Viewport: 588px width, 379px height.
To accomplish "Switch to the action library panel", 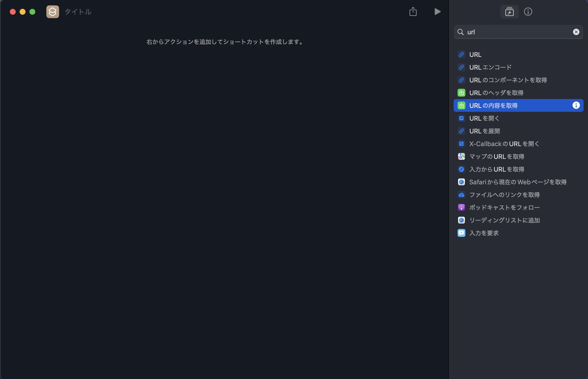I will tap(509, 12).
